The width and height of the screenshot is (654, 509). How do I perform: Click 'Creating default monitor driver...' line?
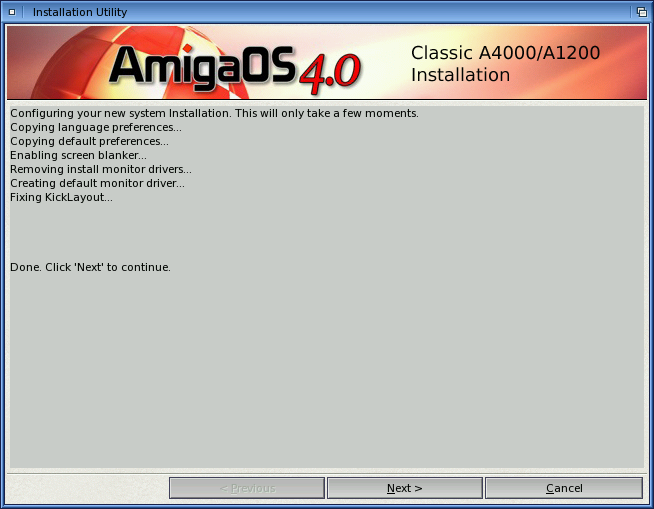pyautogui.click(x=97, y=184)
